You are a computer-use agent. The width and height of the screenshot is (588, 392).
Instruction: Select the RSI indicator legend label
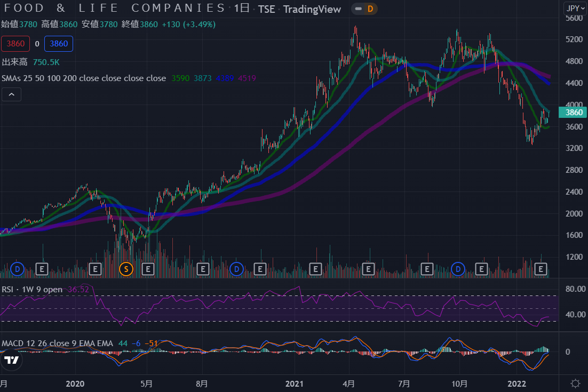point(31,290)
